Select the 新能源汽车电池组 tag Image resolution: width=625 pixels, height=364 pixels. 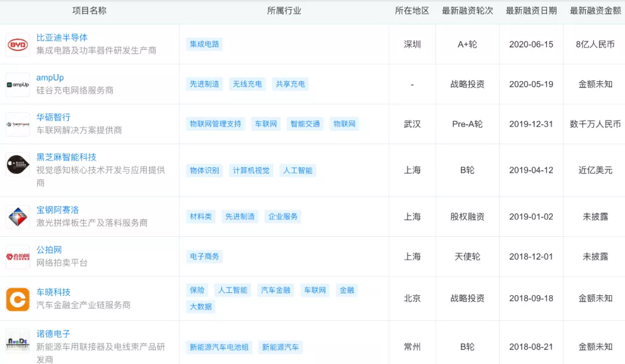click(x=219, y=347)
